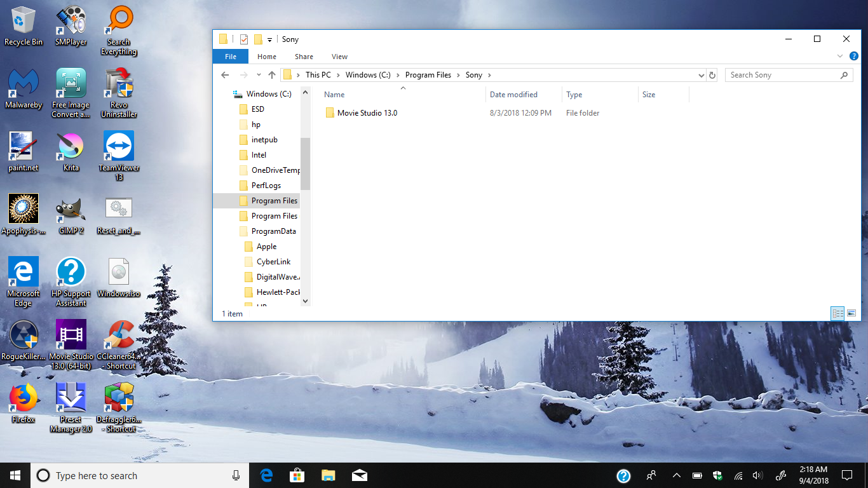The height and width of the screenshot is (488, 868).
Task: Open the Mail app on taskbar
Action: (x=359, y=475)
